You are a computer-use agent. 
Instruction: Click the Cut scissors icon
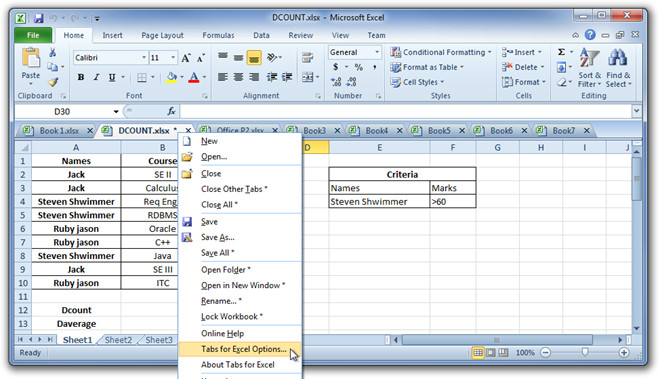pos(53,52)
